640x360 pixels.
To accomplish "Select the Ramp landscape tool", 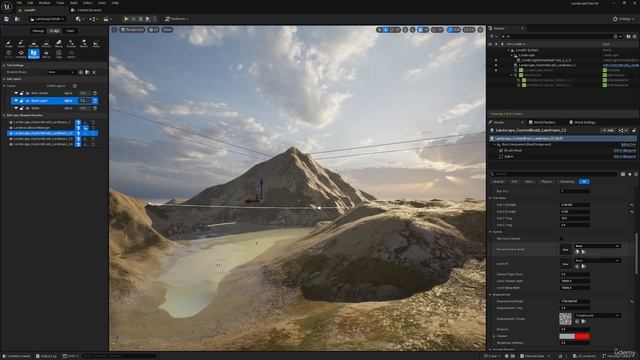I will 59,44.
